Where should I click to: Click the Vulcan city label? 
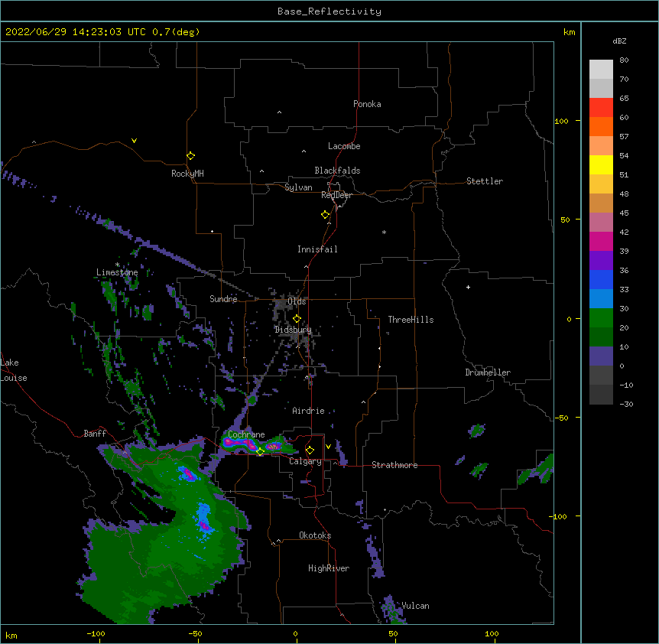pyautogui.click(x=415, y=606)
